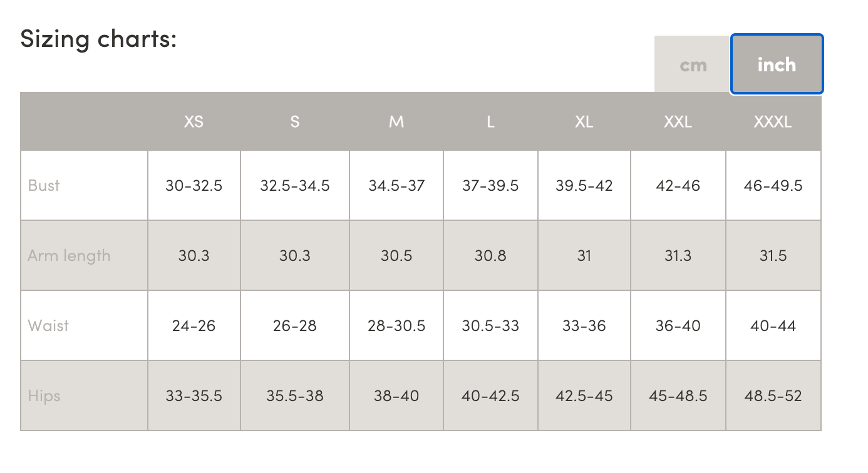
Task: Click the XS bust cell 30-32.5
Action: [x=194, y=186]
